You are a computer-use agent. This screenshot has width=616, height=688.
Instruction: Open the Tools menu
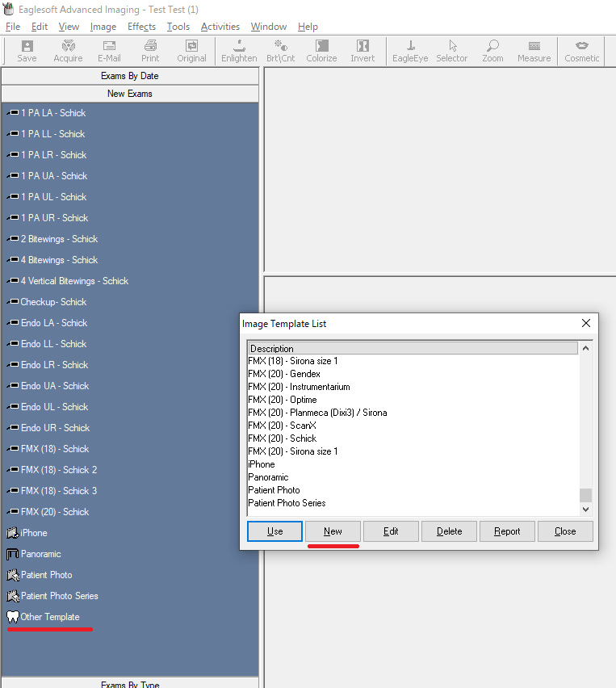[x=178, y=27]
